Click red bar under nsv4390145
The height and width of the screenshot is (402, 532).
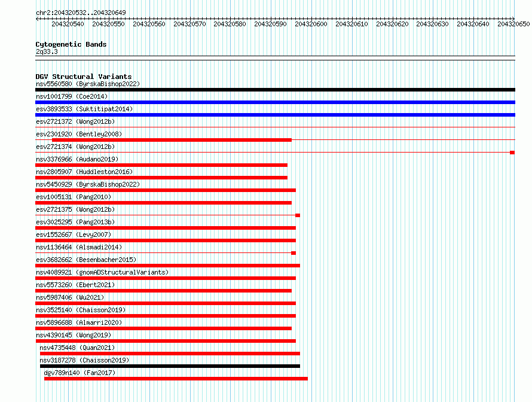[x=166, y=341]
